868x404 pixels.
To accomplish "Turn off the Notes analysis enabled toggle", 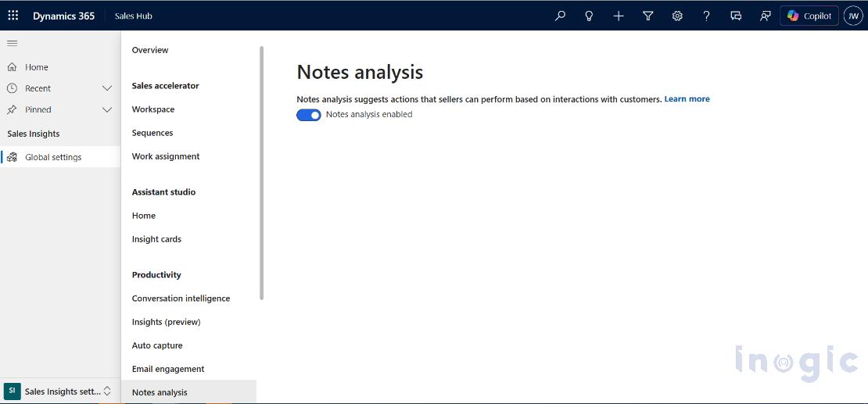I will (308, 115).
